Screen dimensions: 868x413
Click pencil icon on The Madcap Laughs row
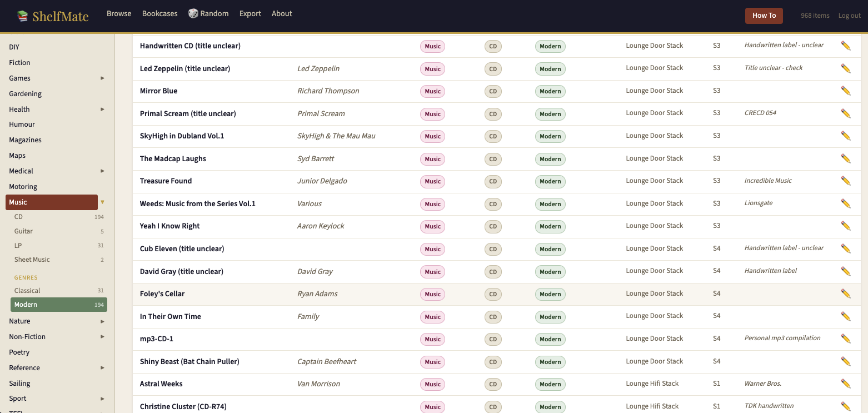[x=846, y=158]
